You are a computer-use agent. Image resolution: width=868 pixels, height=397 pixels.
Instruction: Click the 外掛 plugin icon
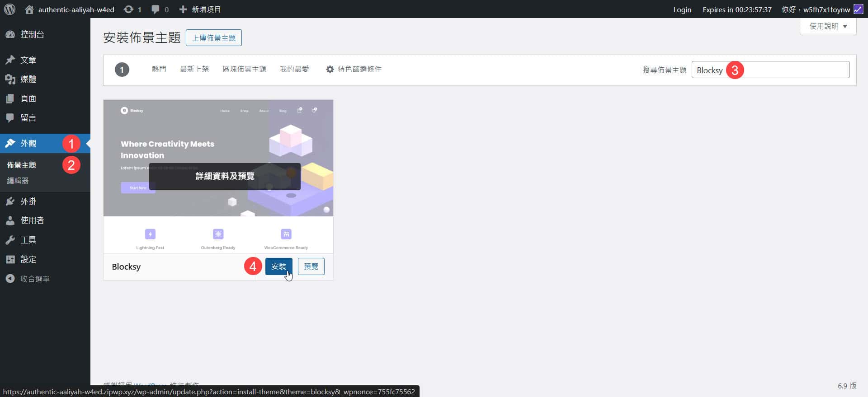pyautogui.click(x=10, y=201)
